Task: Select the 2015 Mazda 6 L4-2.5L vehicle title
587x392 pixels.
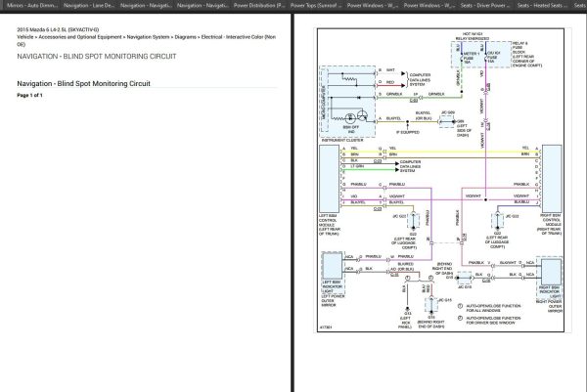Action: 58,29
